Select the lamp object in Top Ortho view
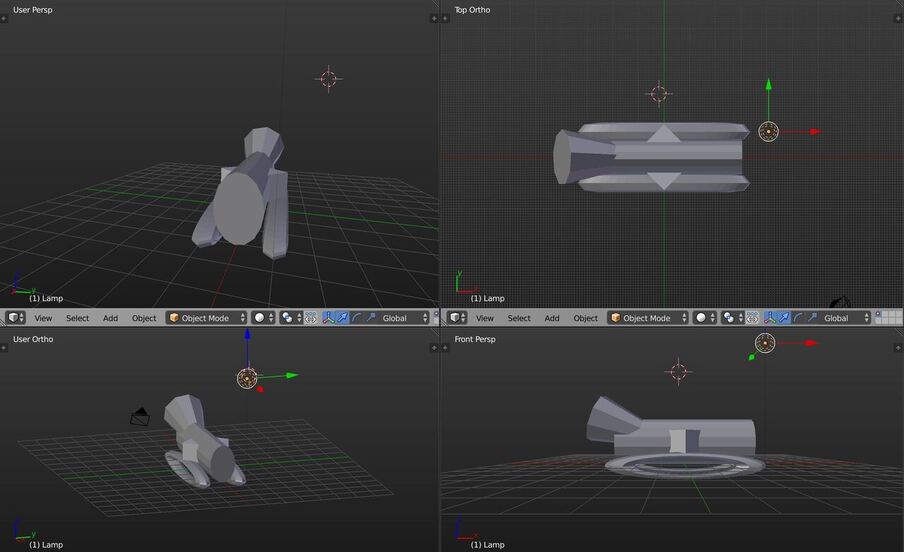Image resolution: width=904 pixels, height=552 pixels. (768, 131)
